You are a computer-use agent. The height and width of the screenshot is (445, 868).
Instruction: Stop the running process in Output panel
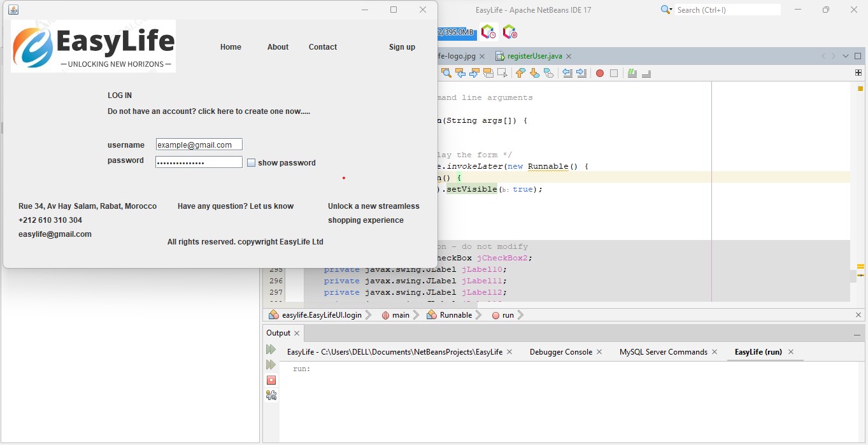click(271, 380)
